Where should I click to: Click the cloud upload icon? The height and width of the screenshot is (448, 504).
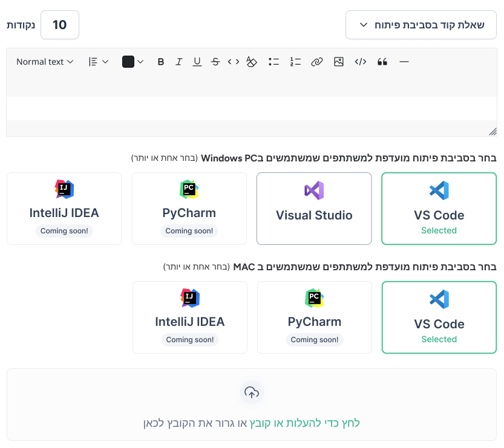point(252,392)
